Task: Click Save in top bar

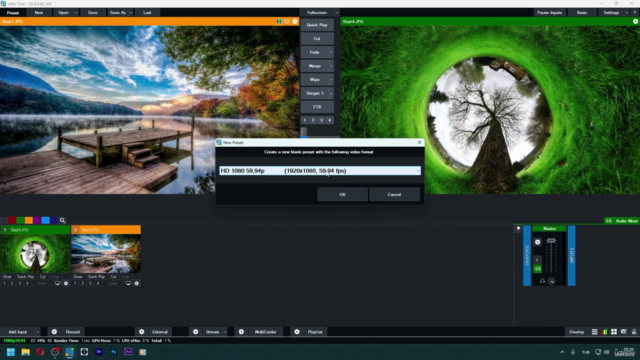Action: (x=93, y=13)
